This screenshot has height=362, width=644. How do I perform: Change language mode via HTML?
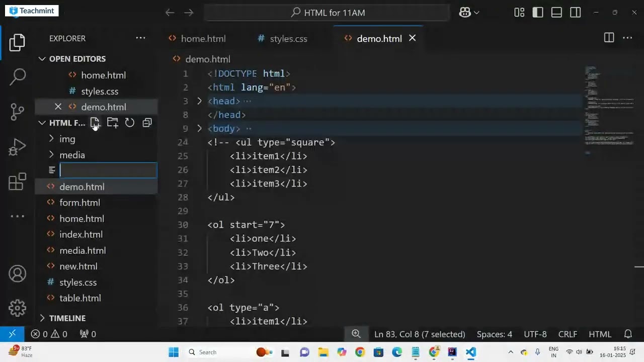click(600, 334)
